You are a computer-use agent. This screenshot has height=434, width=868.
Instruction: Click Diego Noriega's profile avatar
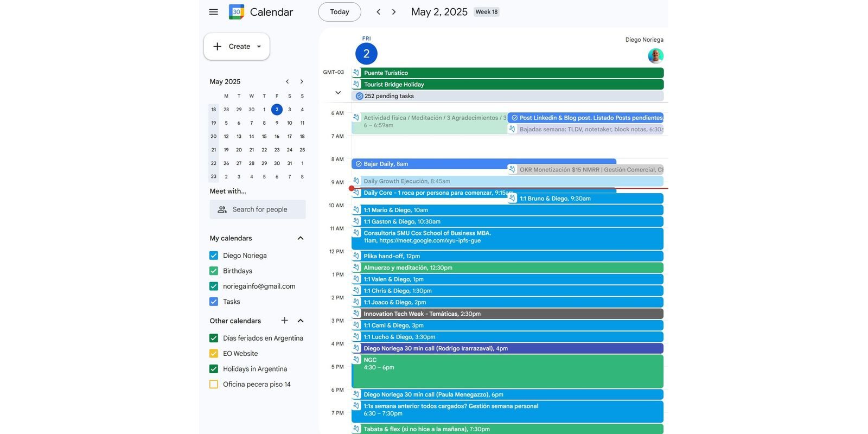[x=655, y=56]
